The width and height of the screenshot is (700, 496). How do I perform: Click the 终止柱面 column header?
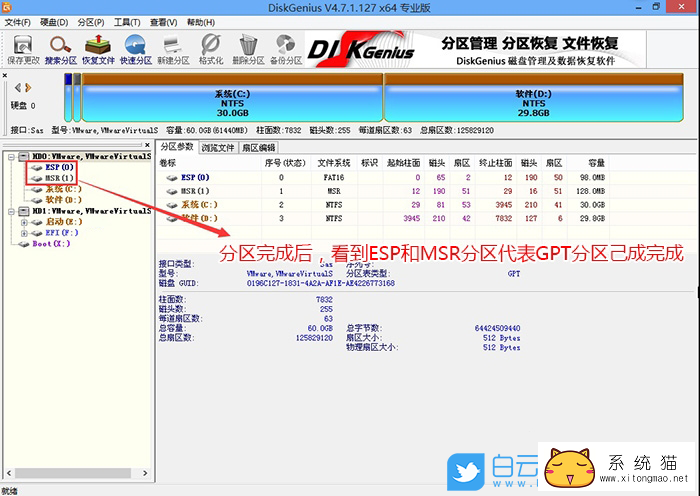(495, 163)
